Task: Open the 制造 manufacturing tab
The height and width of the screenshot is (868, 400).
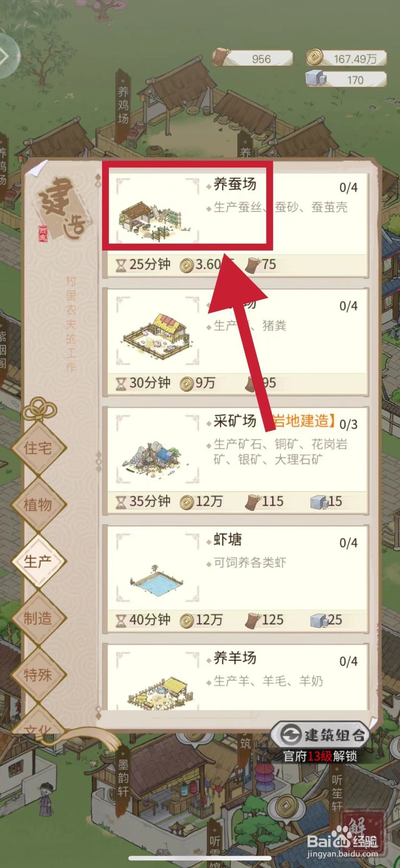Action: tap(38, 618)
